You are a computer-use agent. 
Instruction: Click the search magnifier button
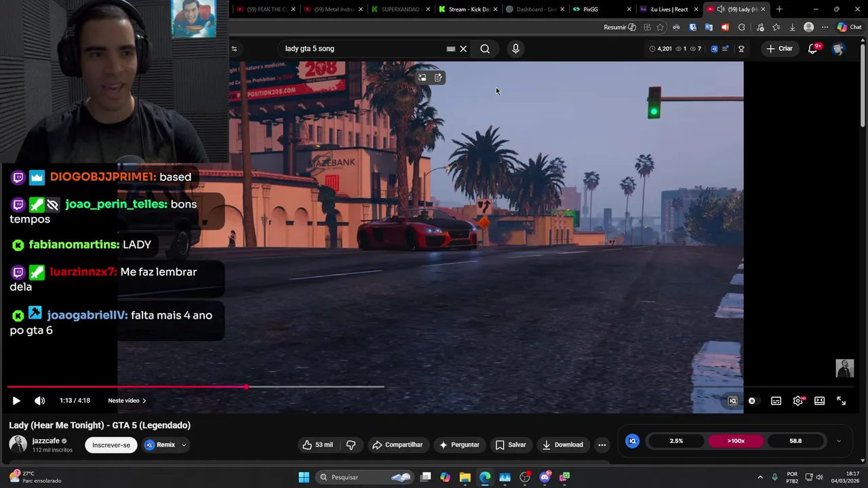click(485, 49)
